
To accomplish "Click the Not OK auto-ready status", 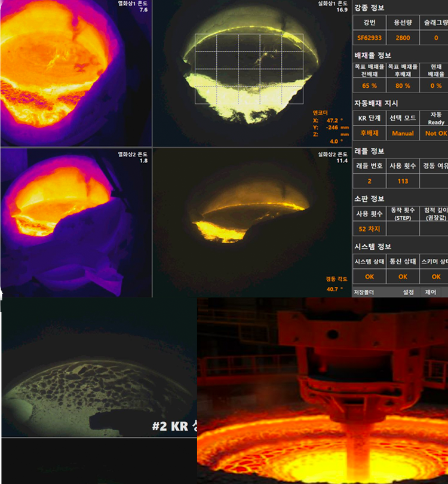I will point(435,133).
